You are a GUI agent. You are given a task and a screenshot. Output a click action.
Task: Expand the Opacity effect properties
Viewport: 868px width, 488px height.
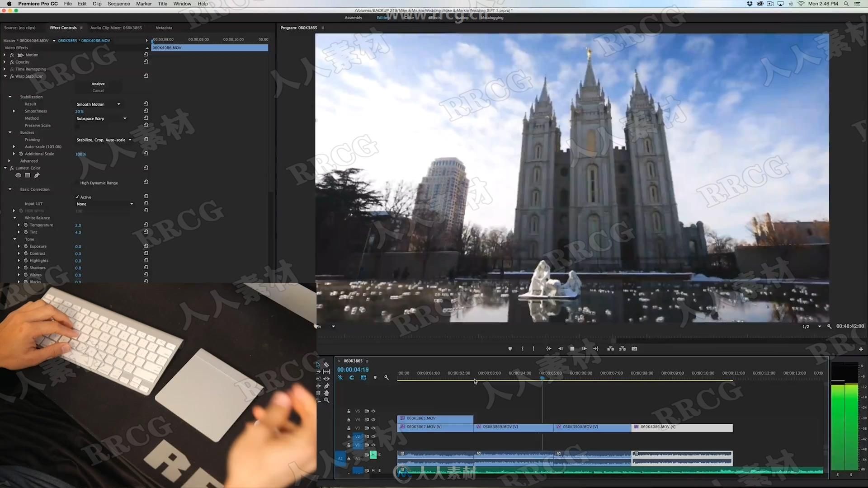point(5,62)
